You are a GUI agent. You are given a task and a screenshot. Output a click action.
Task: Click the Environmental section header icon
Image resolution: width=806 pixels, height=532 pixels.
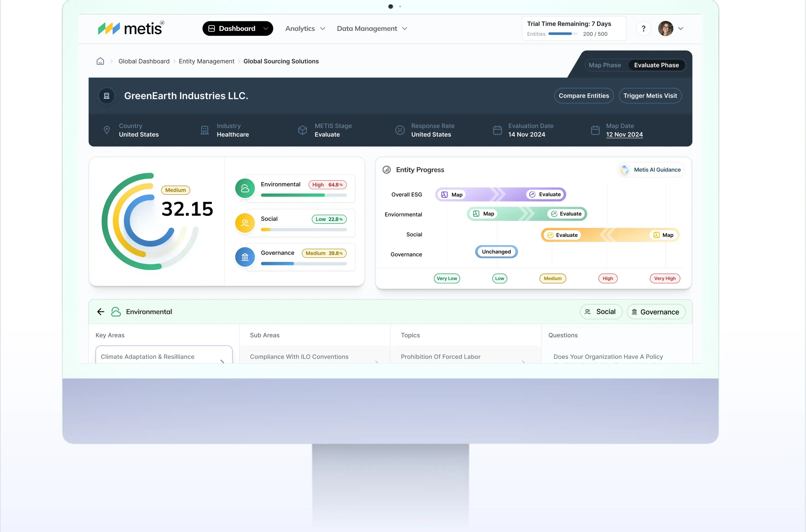pyautogui.click(x=116, y=311)
